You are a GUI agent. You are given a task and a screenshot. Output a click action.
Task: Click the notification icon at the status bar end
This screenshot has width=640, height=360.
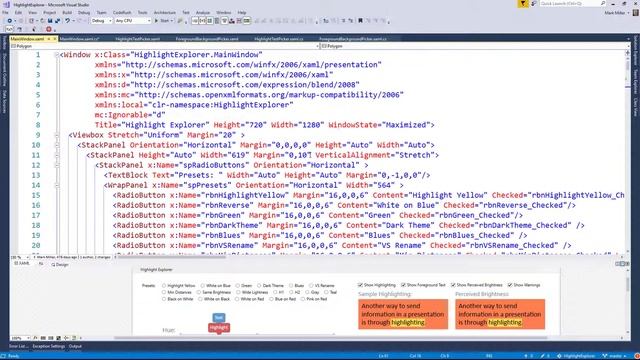point(636,356)
